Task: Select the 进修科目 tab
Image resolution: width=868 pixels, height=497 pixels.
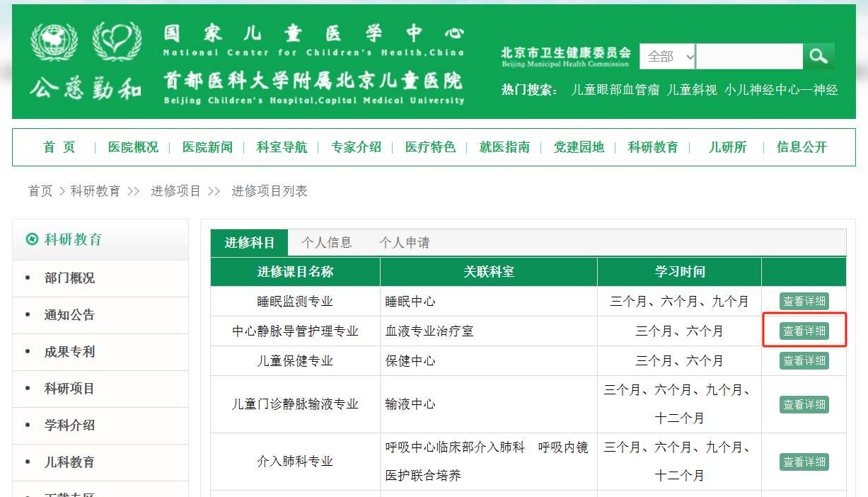Action: point(250,243)
